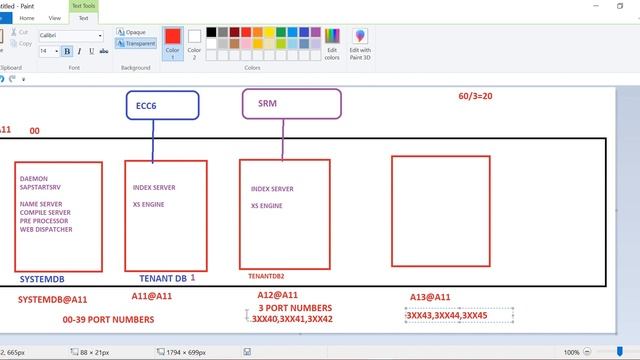Image resolution: width=640 pixels, height=360 pixels.
Task: Click the 100% zoom level in status bar
Action: (x=571, y=352)
